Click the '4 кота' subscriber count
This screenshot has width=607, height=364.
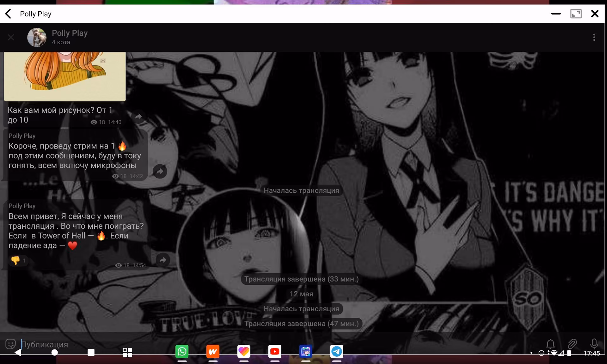tap(61, 42)
